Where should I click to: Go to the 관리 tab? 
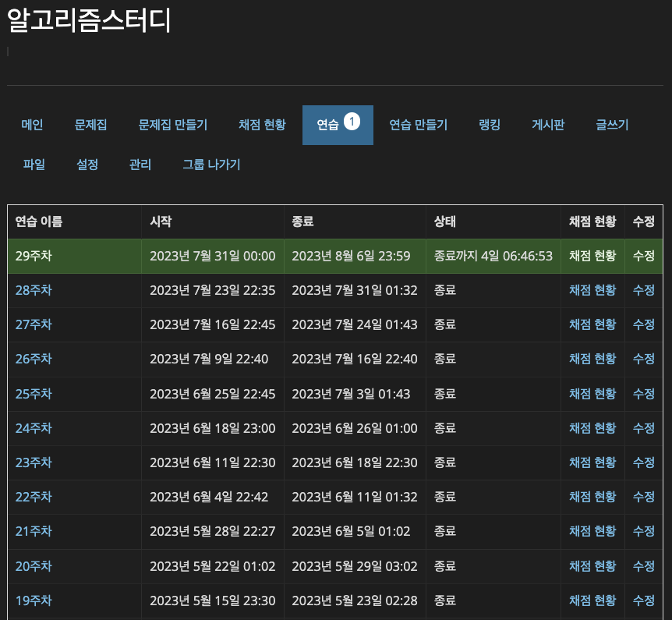tap(140, 165)
